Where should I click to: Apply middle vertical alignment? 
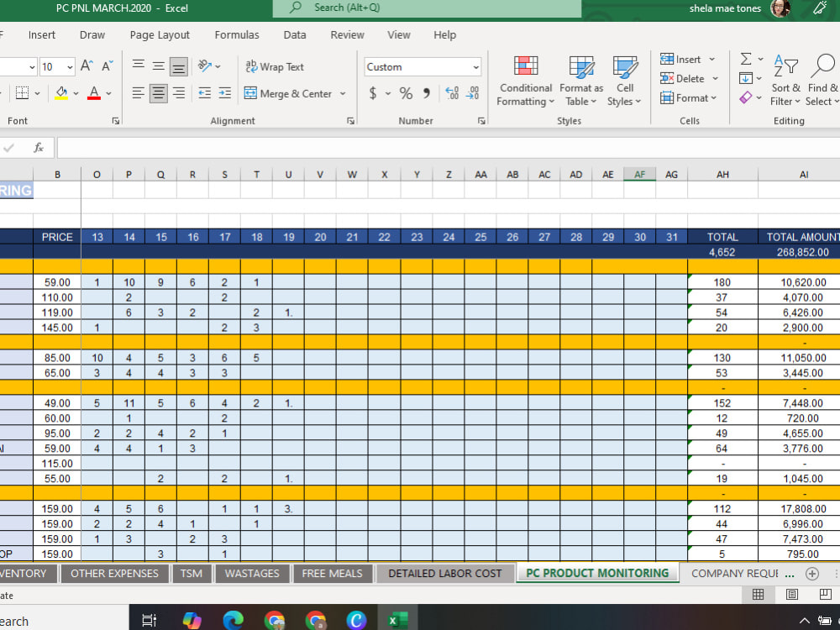[159, 66]
